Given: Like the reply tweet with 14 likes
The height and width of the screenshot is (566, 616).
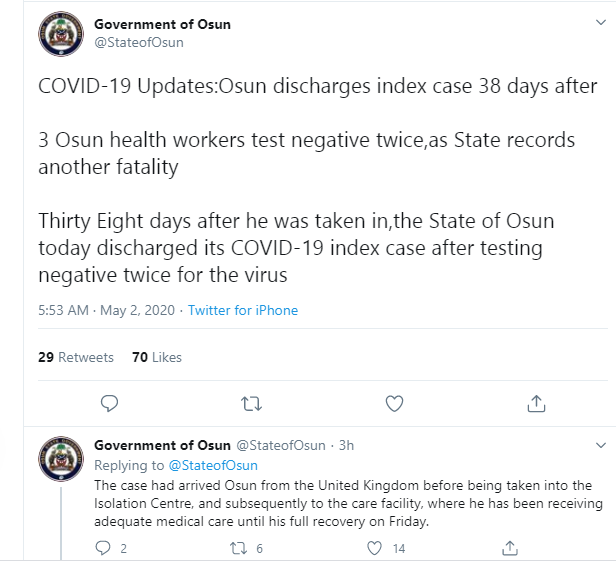Looking at the screenshot, I should coord(374,548).
